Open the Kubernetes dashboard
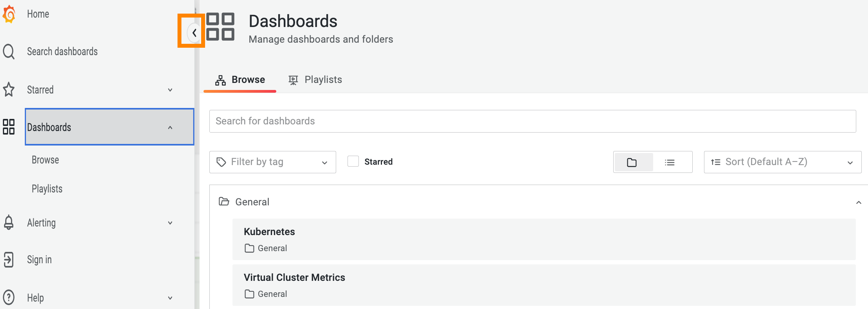The image size is (868, 309). click(270, 232)
